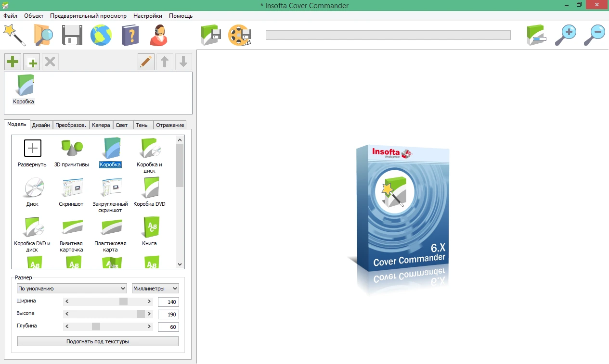Pick the Диск model

pos(32,192)
